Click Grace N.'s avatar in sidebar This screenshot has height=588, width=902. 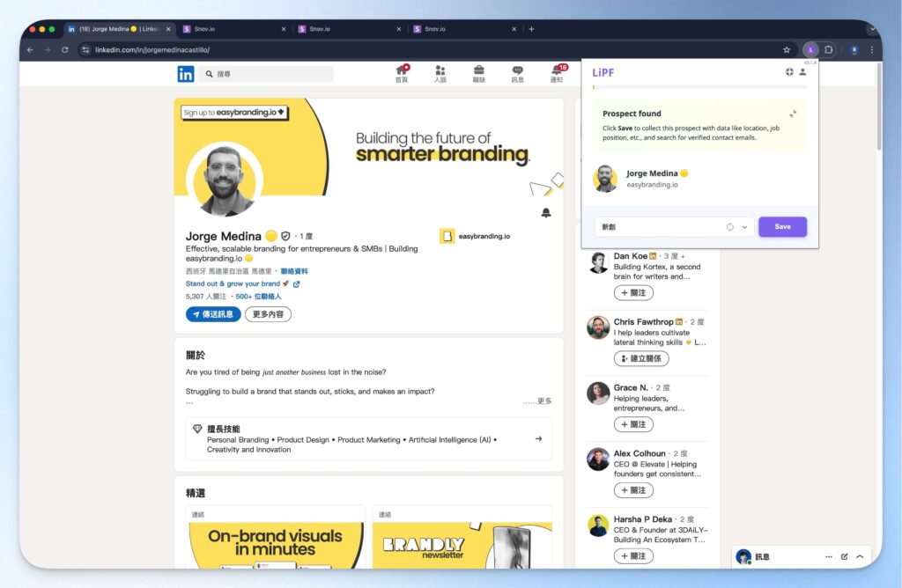(x=598, y=393)
